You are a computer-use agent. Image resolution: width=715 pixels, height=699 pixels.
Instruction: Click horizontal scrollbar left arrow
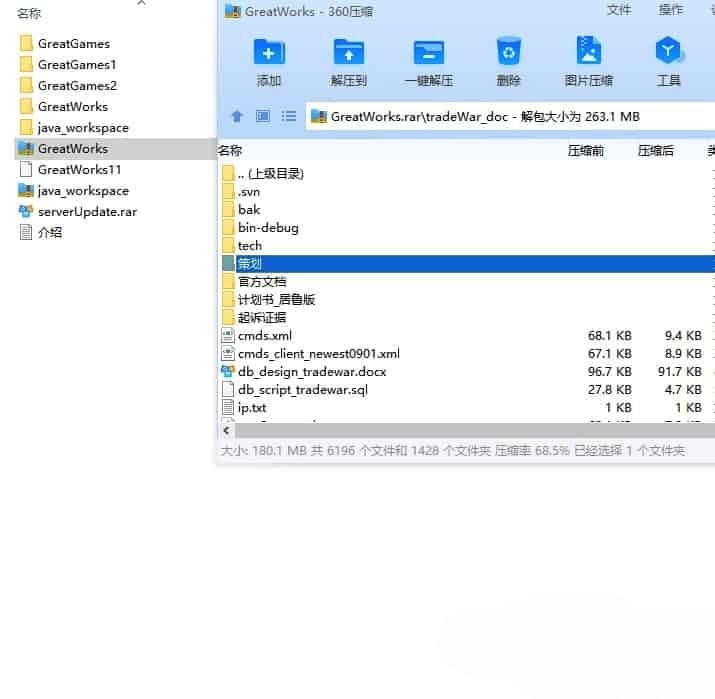click(x=227, y=430)
